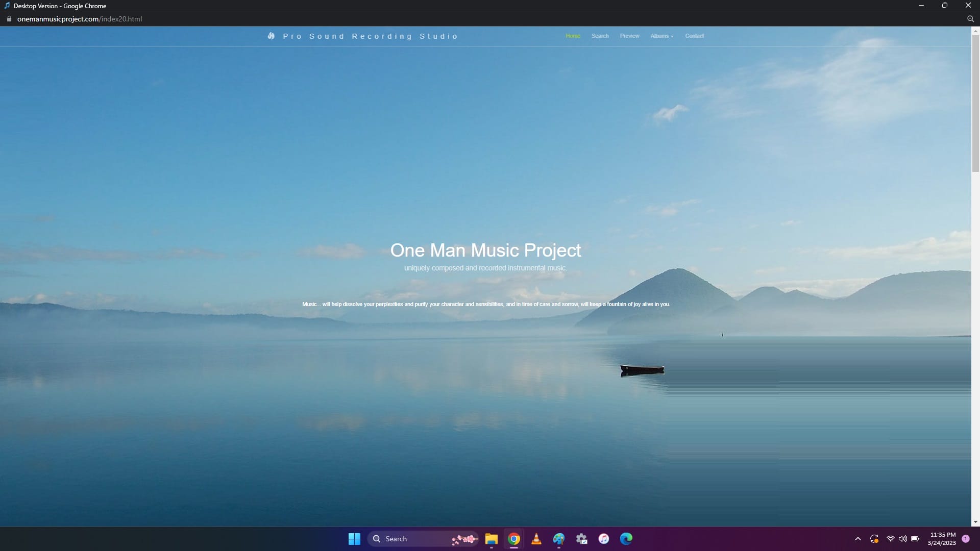Open the settings gear app in taskbar
Screen dimensions: 980x551
581,539
